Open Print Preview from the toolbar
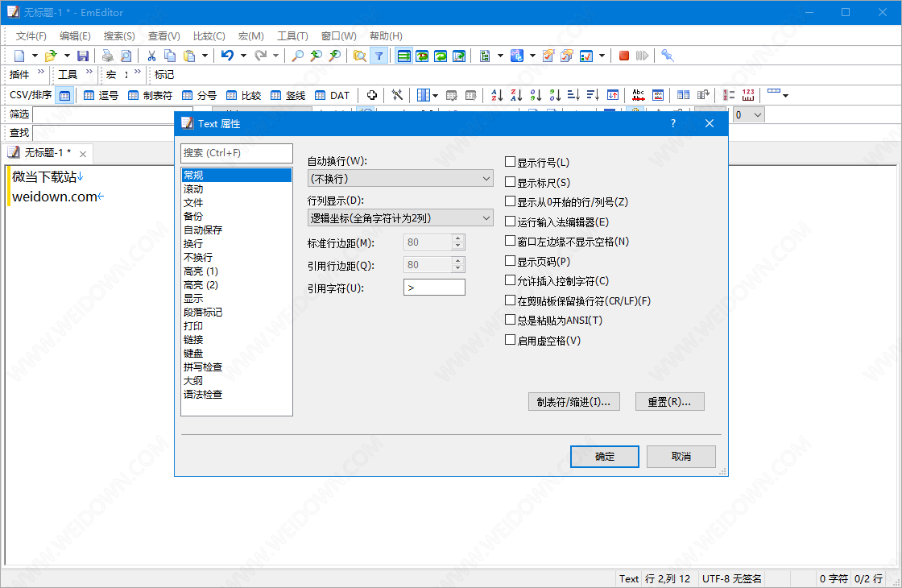 point(126,56)
